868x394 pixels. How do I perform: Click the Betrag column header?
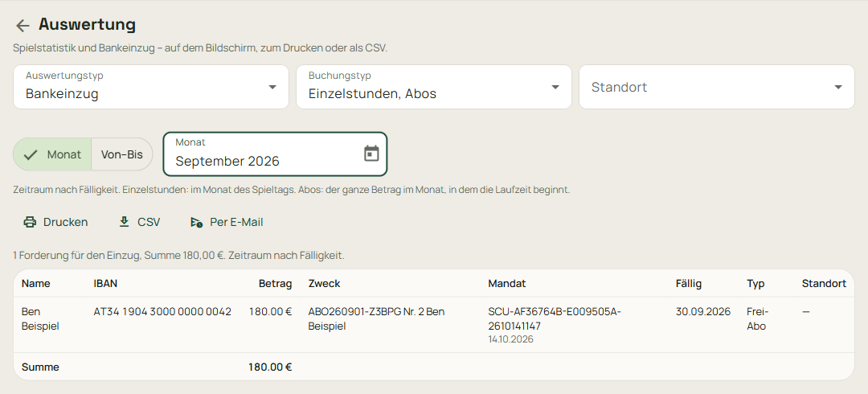tap(275, 284)
